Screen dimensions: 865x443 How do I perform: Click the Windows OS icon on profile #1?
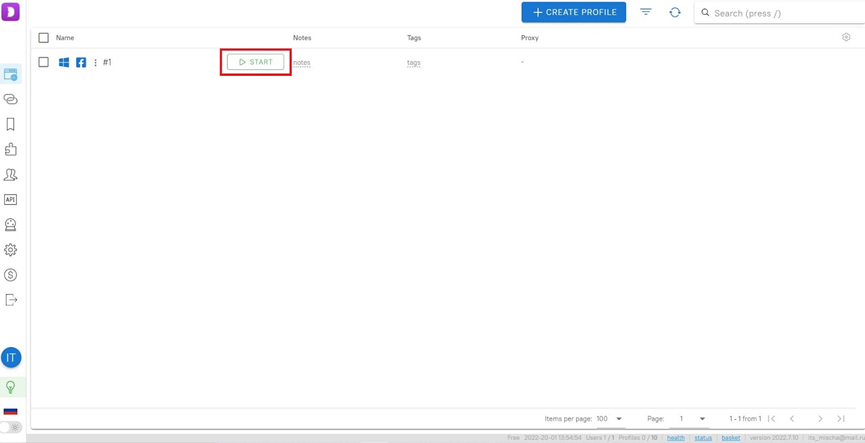(x=64, y=62)
